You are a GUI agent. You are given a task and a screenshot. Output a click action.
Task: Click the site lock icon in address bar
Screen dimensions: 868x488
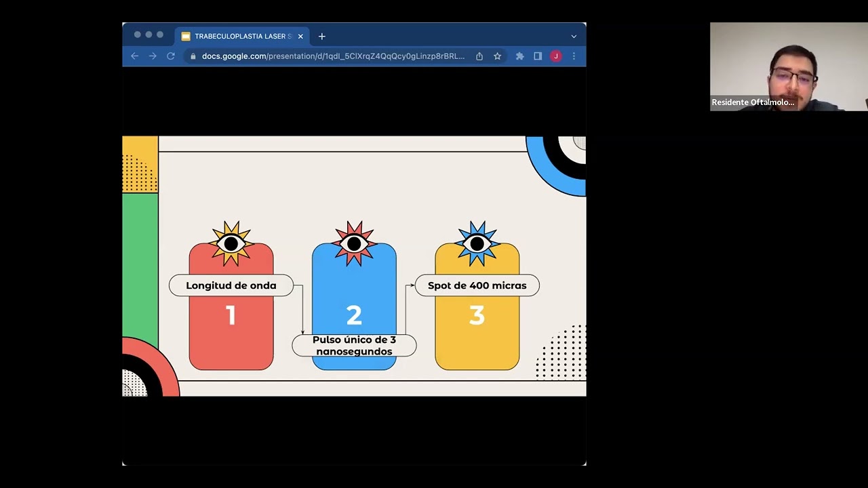[x=193, y=56]
